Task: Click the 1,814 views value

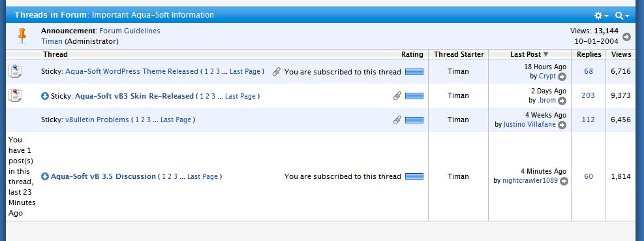Action: click(621, 176)
